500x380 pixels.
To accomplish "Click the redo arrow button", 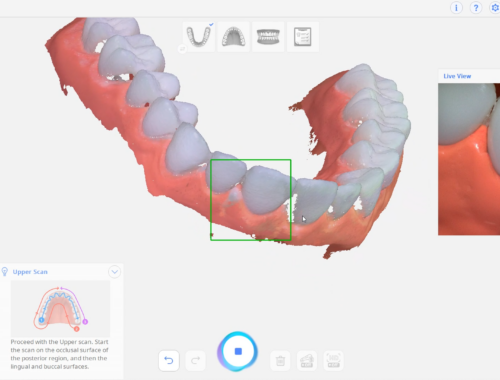I will click(195, 360).
